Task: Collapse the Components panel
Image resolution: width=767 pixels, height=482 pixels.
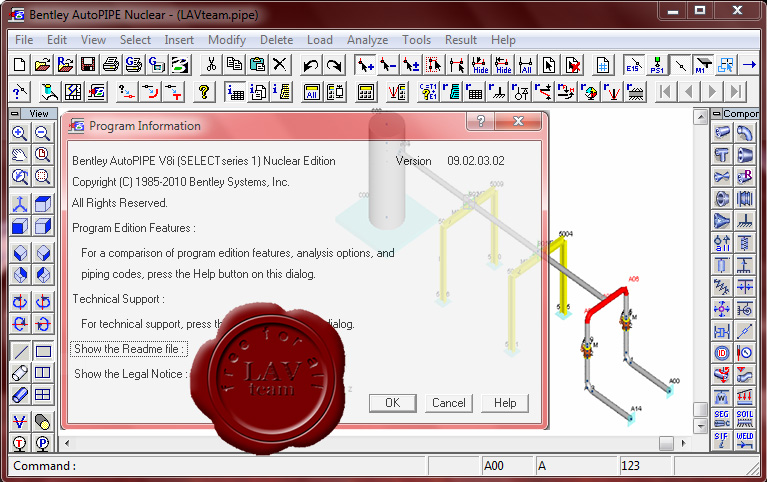Action: 717,114
